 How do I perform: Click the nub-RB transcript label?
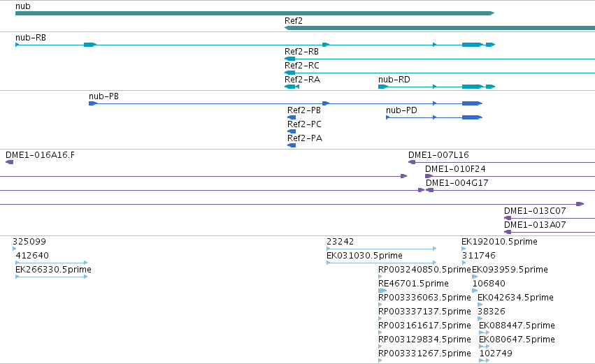(x=31, y=38)
